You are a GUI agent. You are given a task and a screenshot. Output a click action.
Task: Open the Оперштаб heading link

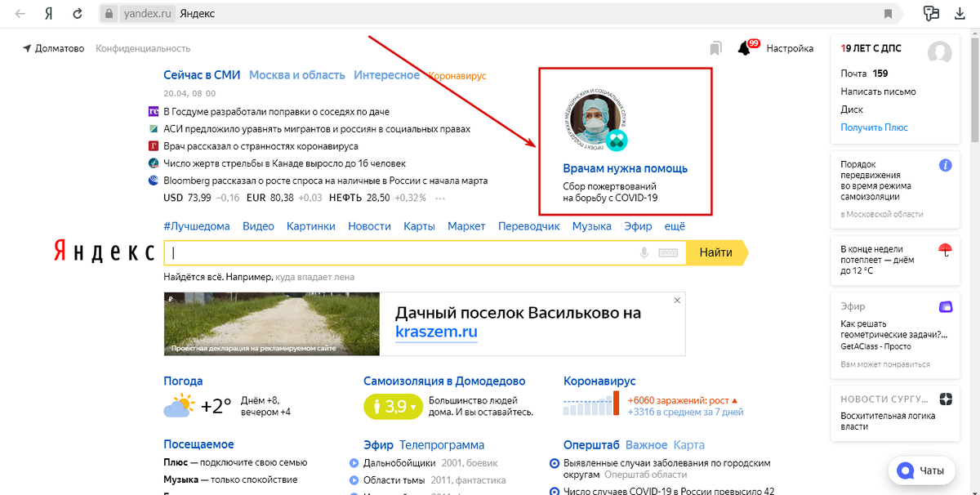pos(591,445)
